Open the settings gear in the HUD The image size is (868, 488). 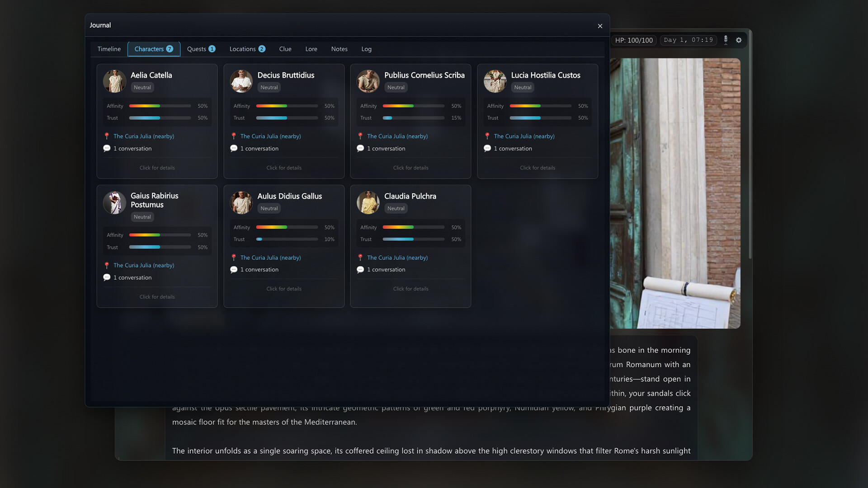[x=739, y=40]
